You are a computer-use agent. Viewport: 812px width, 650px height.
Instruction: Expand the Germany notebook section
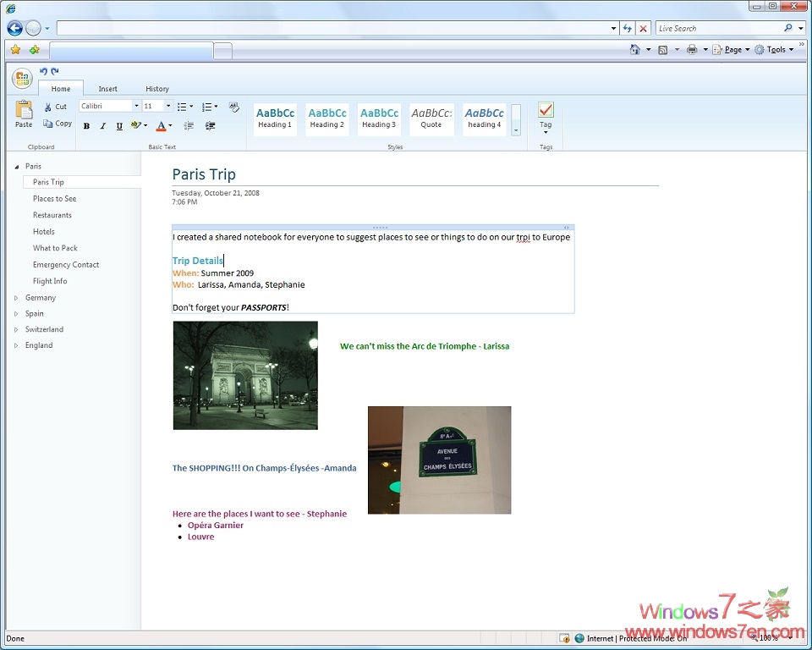16,298
